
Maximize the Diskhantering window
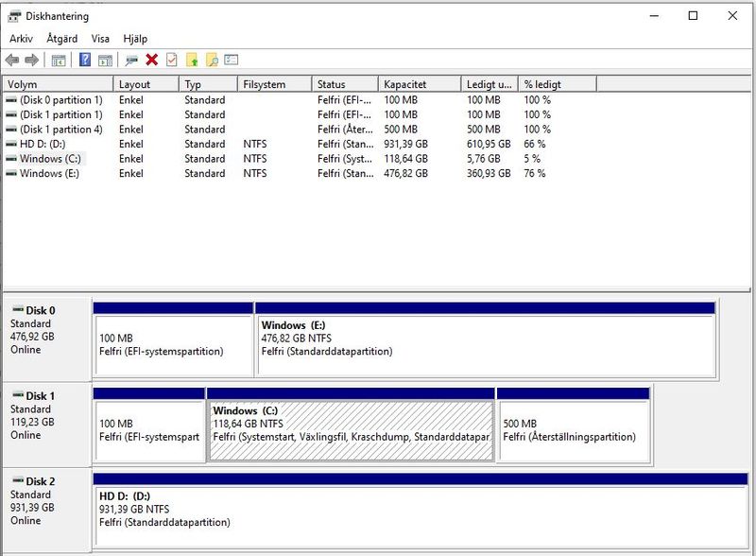[693, 16]
